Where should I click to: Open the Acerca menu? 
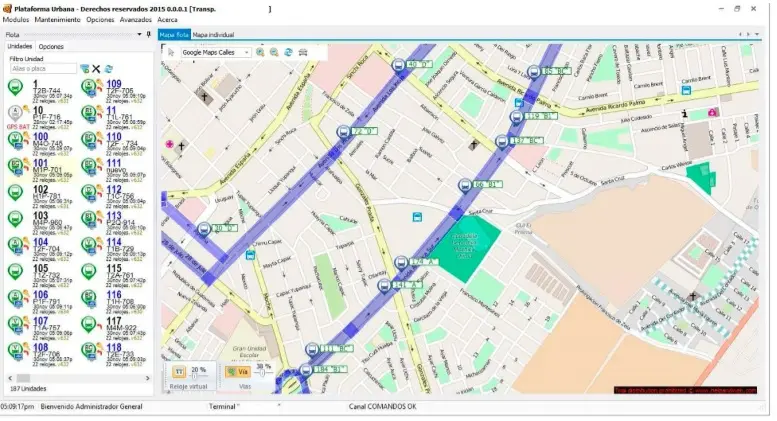(x=167, y=20)
